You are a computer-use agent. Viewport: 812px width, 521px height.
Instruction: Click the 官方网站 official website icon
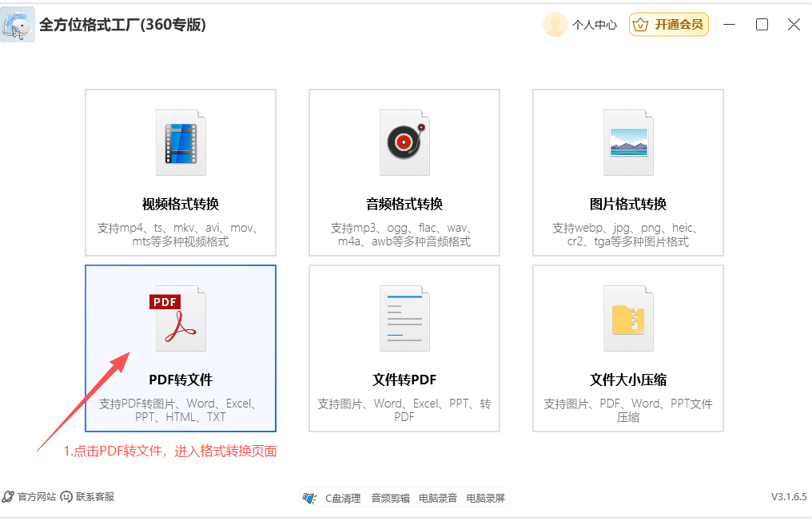[7, 496]
